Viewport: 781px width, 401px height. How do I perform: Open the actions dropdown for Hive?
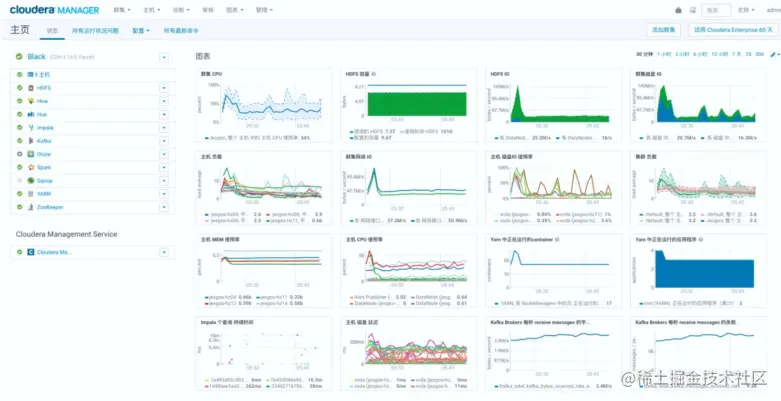tap(164, 101)
